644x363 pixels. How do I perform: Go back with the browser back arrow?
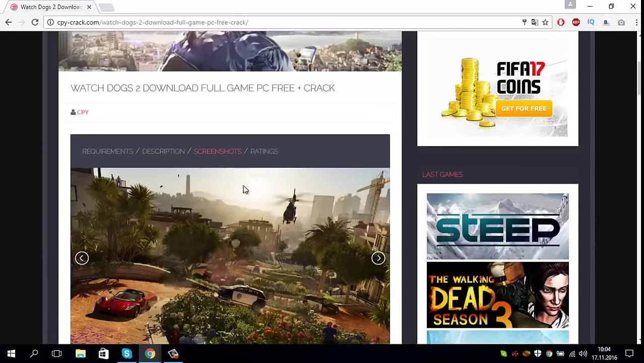tap(9, 22)
